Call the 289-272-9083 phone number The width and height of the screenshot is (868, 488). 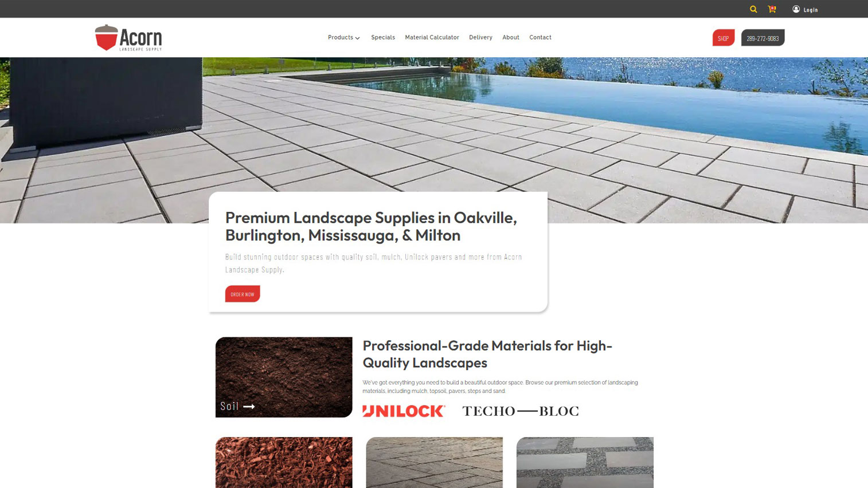(762, 37)
